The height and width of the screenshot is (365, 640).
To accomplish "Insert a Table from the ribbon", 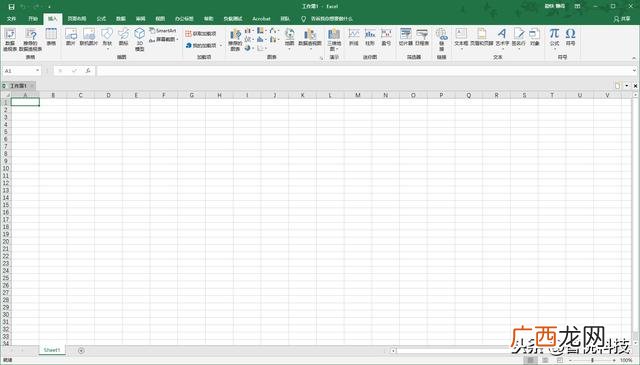I will [51, 37].
